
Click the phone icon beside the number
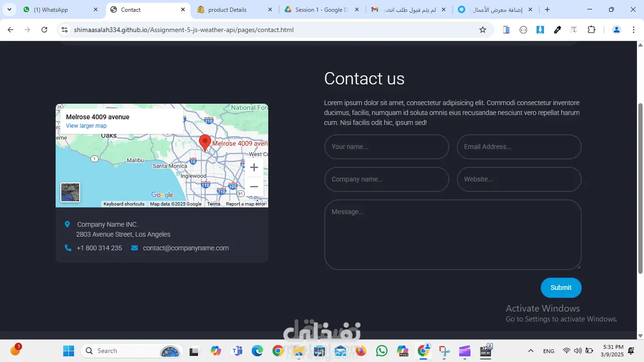68,248
